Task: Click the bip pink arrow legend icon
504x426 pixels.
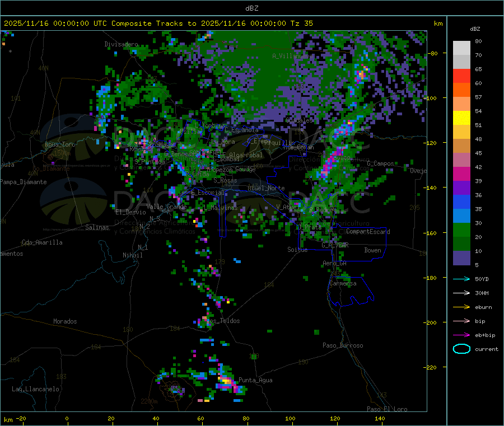Action: pyautogui.click(x=461, y=321)
